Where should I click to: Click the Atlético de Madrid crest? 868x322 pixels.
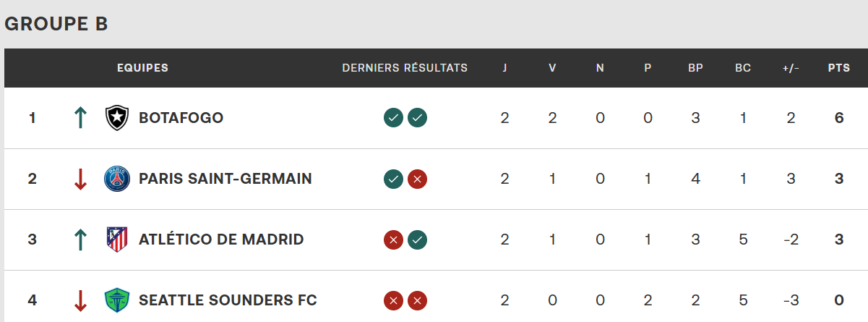[x=116, y=239]
